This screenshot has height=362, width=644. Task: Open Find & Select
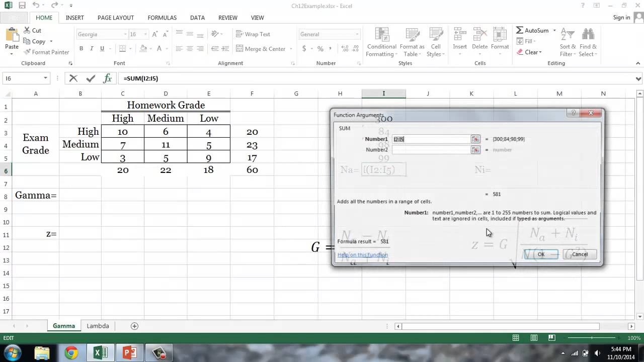[588, 42]
